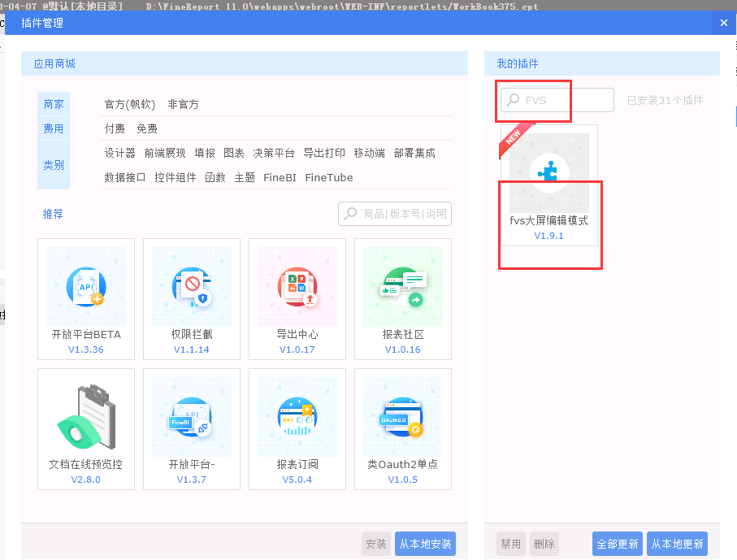Screen dimensions: 737x560
Task: Click 从本地安装 to install locally
Action: (425, 544)
